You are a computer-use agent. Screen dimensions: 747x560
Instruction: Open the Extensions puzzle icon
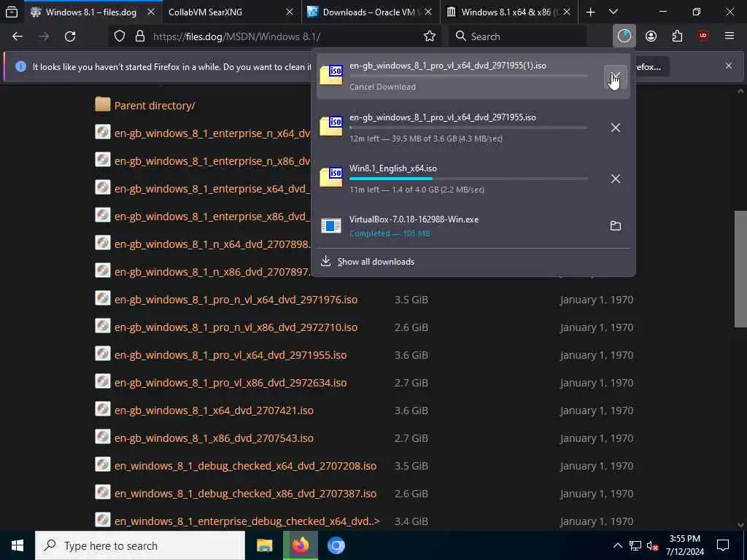[677, 36]
